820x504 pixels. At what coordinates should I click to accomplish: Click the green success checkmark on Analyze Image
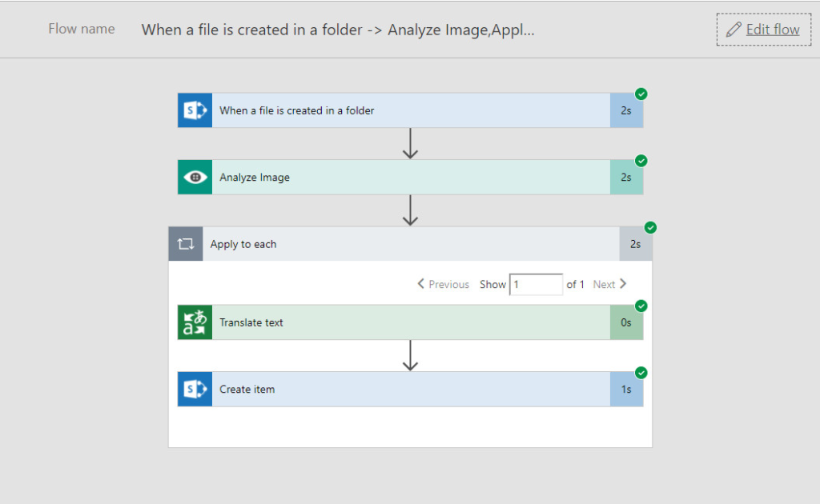pos(641,160)
